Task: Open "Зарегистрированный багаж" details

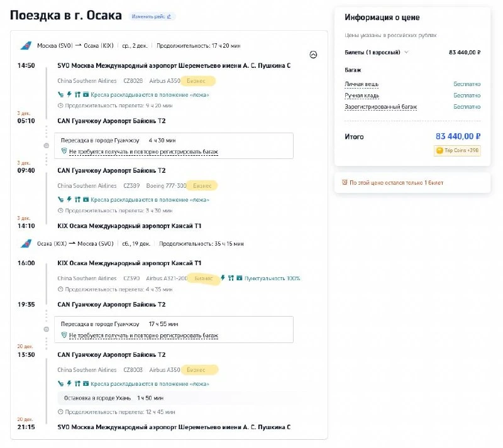Action: pos(381,107)
